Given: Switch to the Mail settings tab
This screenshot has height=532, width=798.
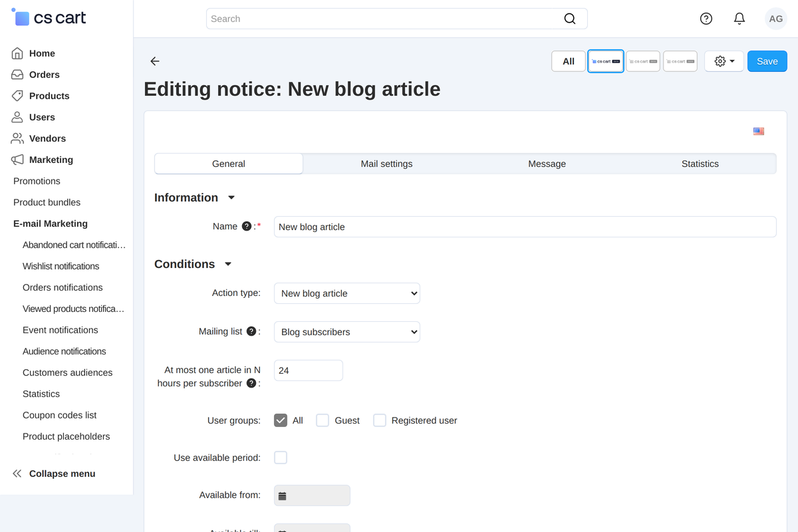Looking at the screenshot, I should [386, 164].
